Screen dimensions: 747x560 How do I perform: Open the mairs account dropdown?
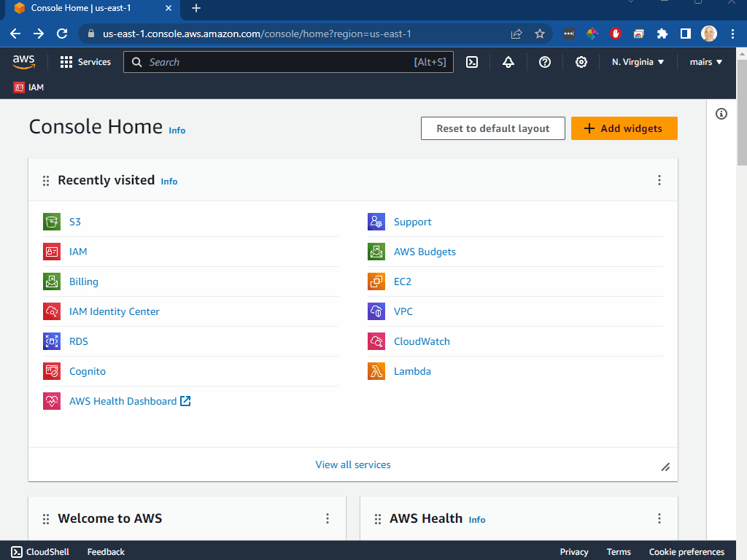pos(705,62)
